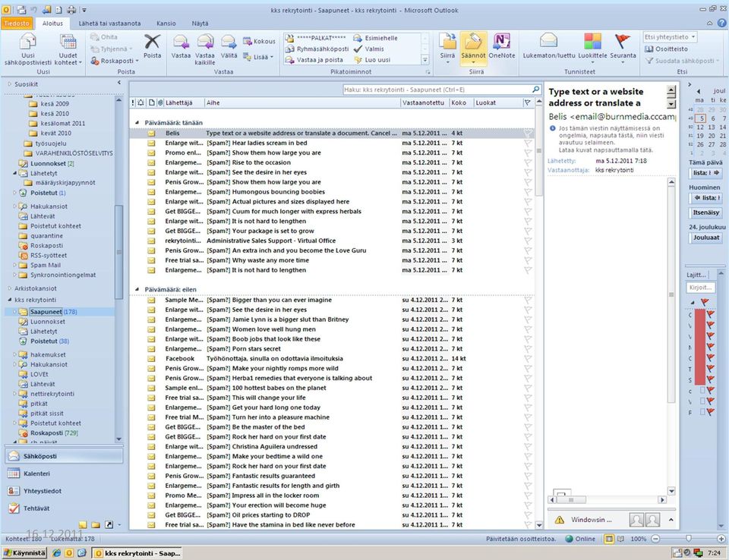Sort by Lähettäjä column
This screenshot has height=560, width=729.
click(x=184, y=102)
